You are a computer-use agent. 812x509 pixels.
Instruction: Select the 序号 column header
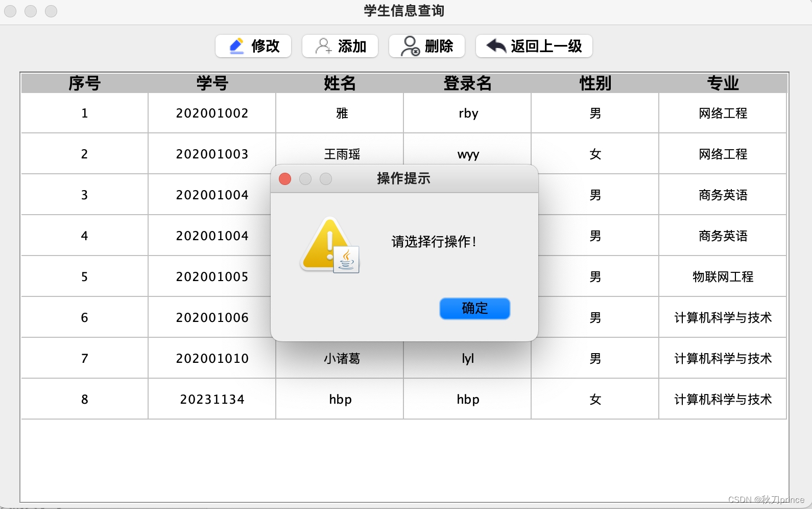pos(85,83)
